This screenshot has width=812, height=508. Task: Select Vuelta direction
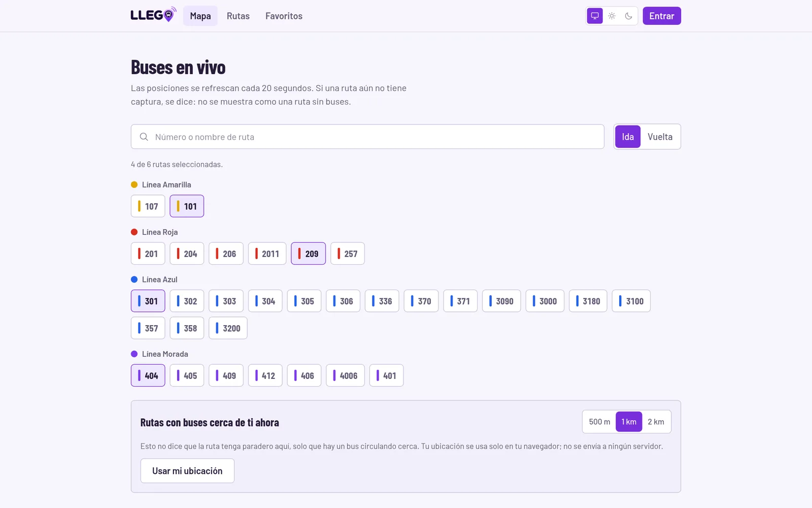[660, 137]
